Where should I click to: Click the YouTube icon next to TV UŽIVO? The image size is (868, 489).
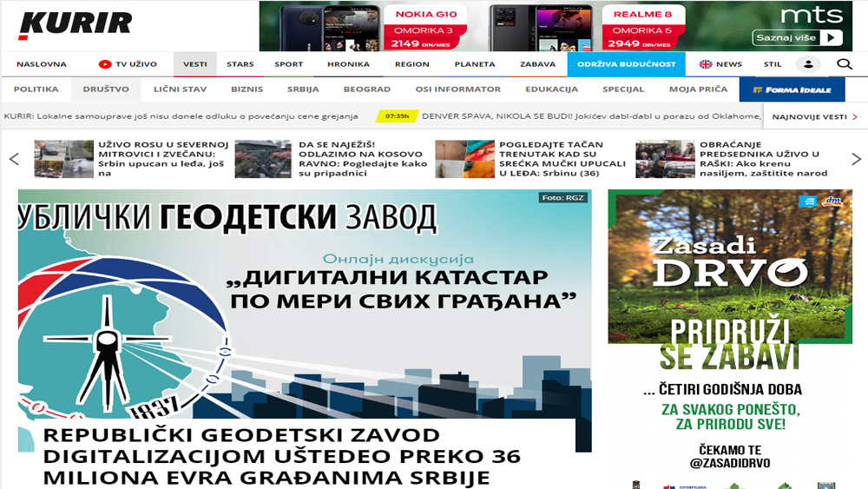(105, 64)
